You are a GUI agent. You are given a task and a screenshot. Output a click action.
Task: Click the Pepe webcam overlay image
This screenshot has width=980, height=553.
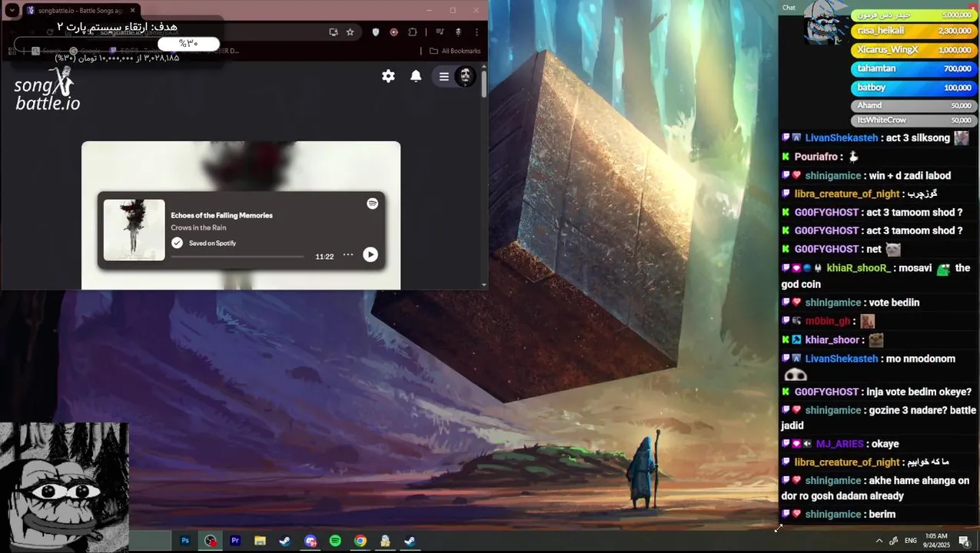[65, 487]
